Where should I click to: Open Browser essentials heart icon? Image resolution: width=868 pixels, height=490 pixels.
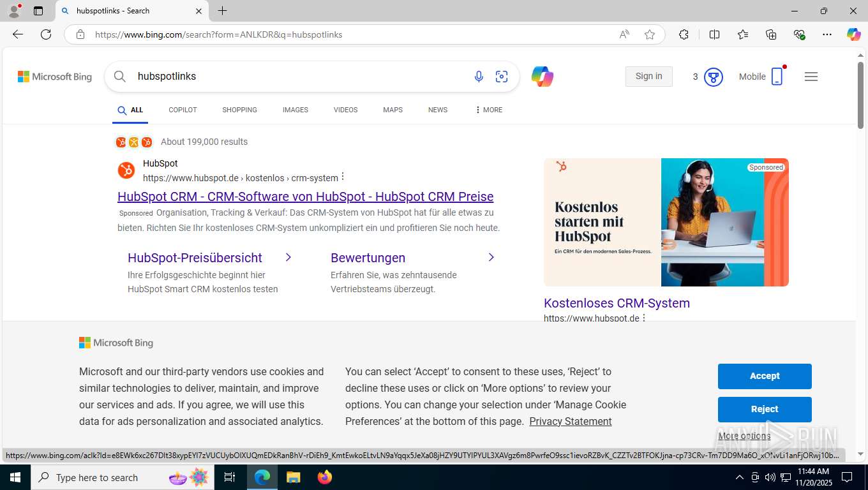tap(799, 34)
